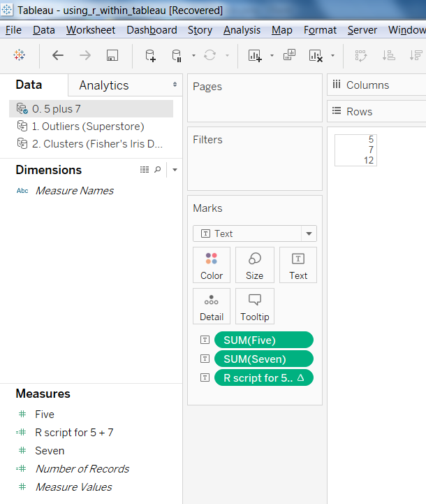Click the Tooltip marks card button
The width and height of the screenshot is (426, 504).
(x=255, y=306)
